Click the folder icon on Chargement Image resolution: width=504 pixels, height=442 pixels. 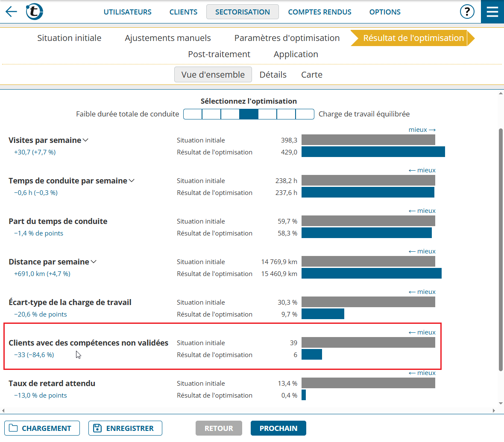tap(14, 428)
